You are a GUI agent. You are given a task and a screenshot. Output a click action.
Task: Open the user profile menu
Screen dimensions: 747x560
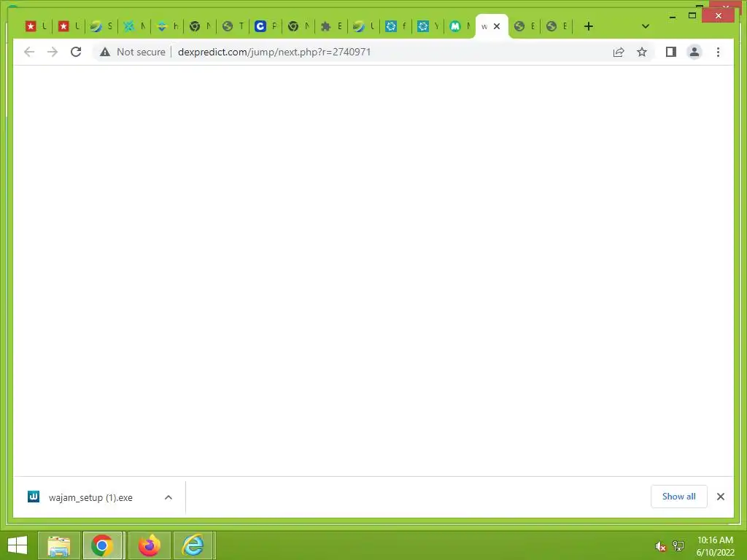pyautogui.click(x=694, y=52)
